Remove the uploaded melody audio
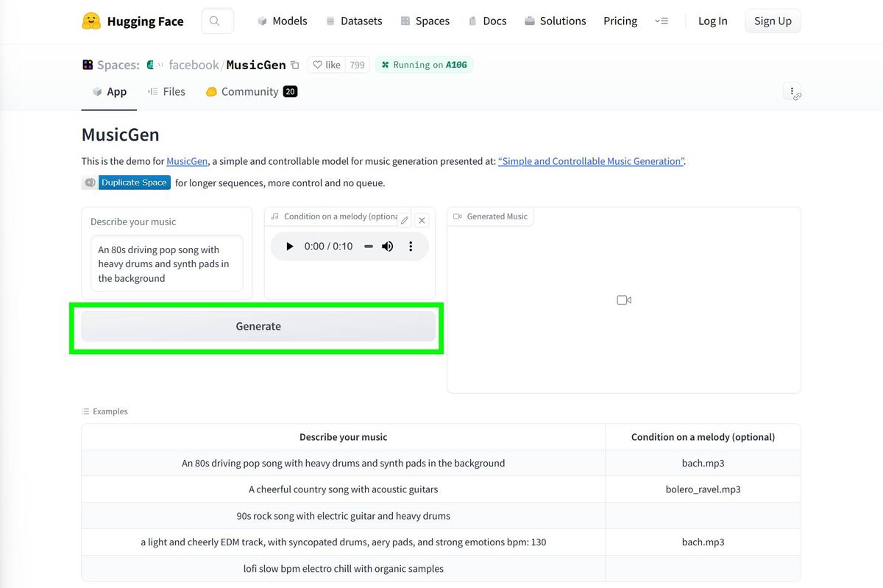Screen dimensions: 883x588 (422, 220)
